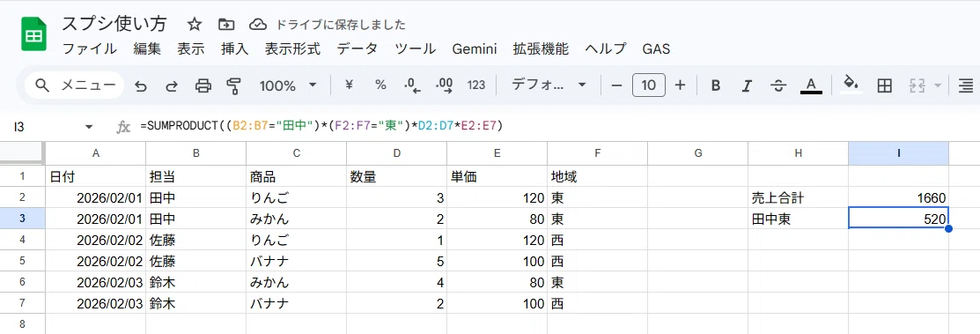Select the 担当 header cell
The height and width of the screenshot is (334, 980).
[x=195, y=176]
